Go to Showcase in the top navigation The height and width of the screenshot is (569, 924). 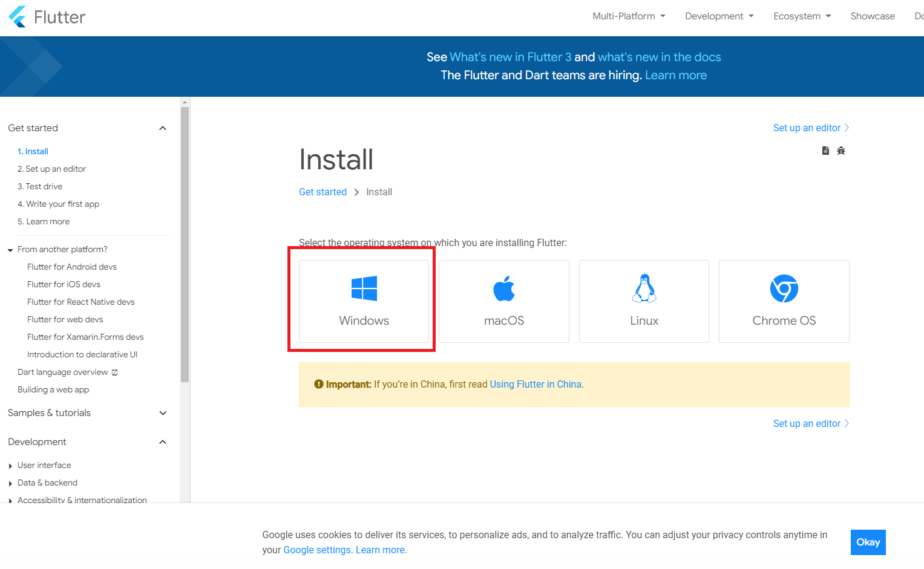click(873, 16)
